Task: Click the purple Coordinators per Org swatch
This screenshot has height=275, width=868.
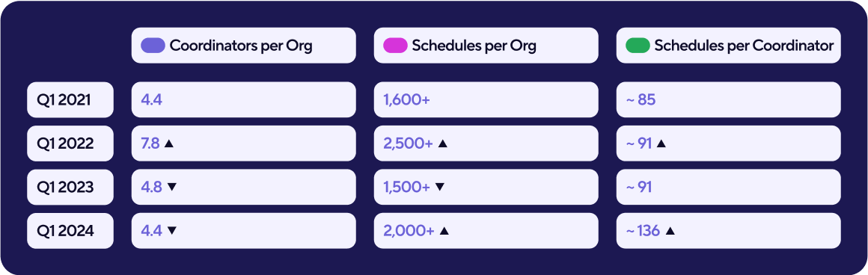Action: point(153,46)
